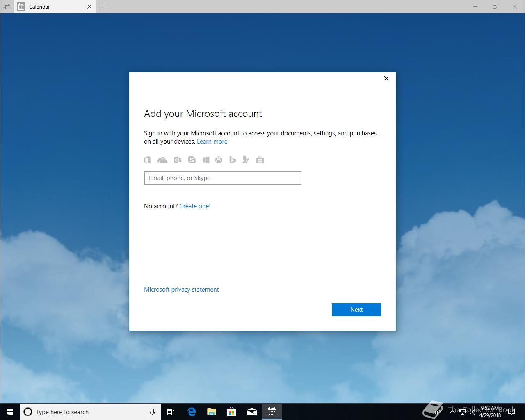Open the Microsoft privacy statement link
Viewport: 525px width, 420px height.
pyautogui.click(x=181, y=290)
